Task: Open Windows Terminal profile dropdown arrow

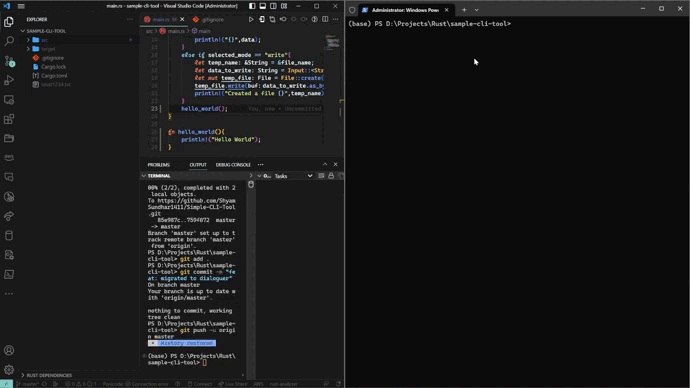Action: pos(477,10)
